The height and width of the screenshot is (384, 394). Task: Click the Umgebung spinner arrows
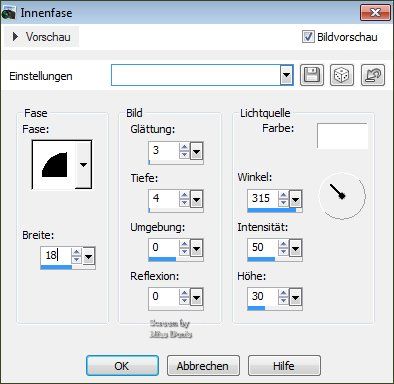click(184, 248)
